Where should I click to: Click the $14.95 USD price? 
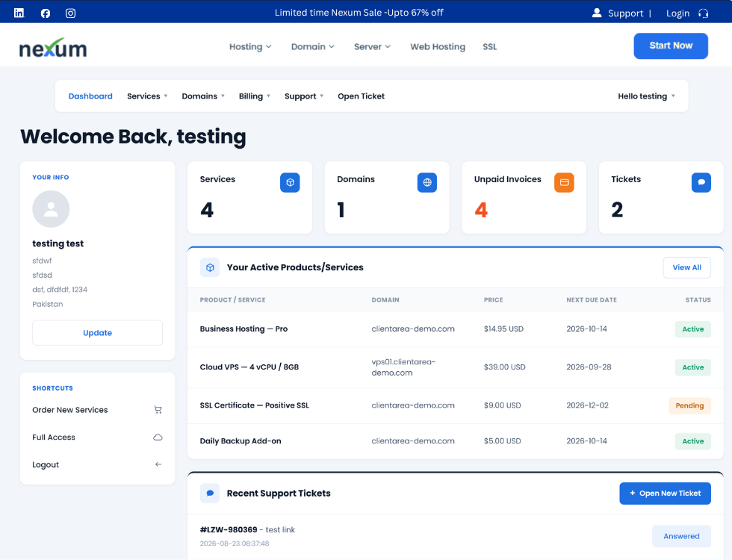503,329
